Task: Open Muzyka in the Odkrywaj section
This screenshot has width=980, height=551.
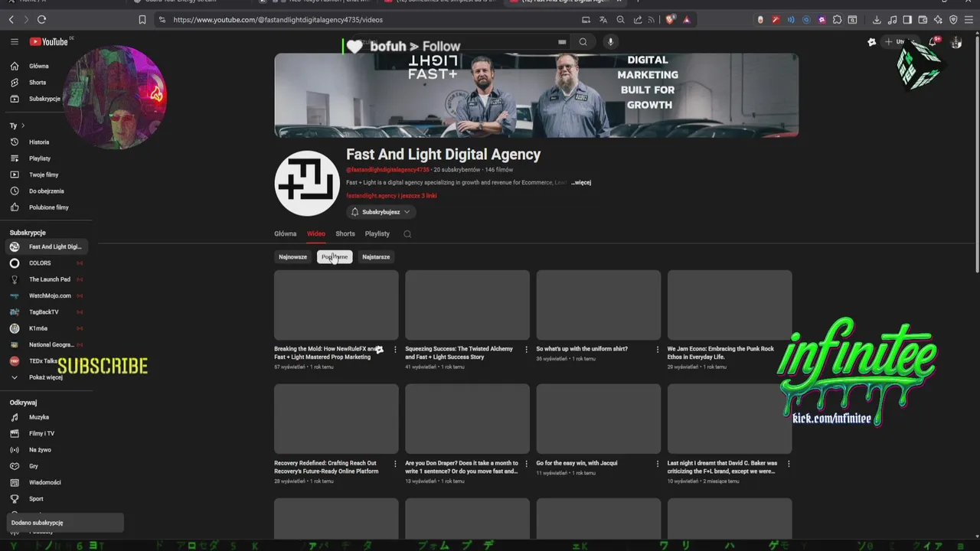Action: [46, 417]
